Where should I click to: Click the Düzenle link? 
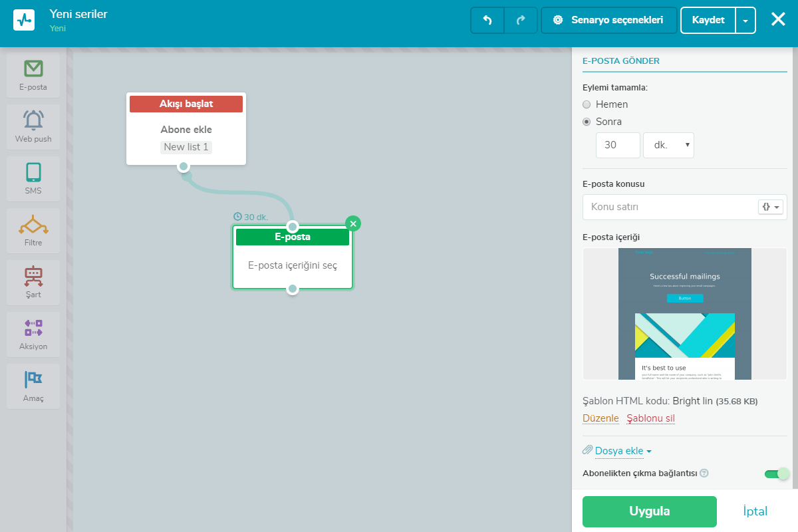(x=600, y=418)
